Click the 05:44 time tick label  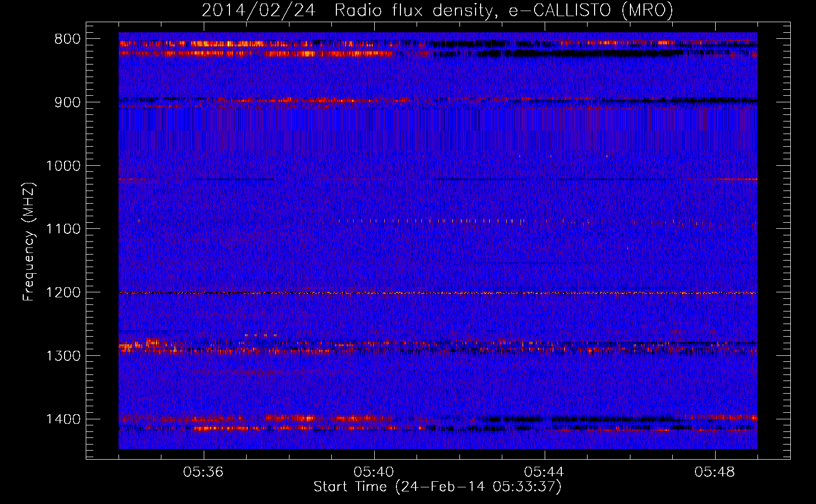(x=544, y=472)
